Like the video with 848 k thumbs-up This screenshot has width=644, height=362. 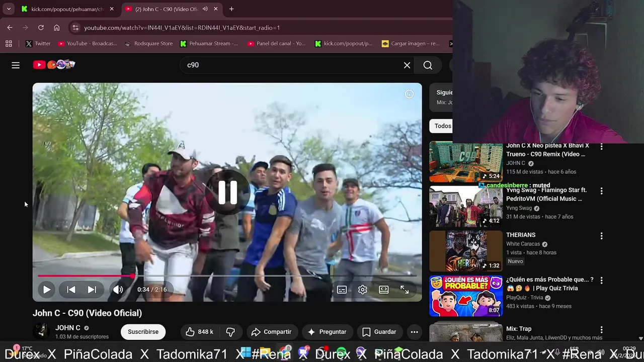(200, 332)
